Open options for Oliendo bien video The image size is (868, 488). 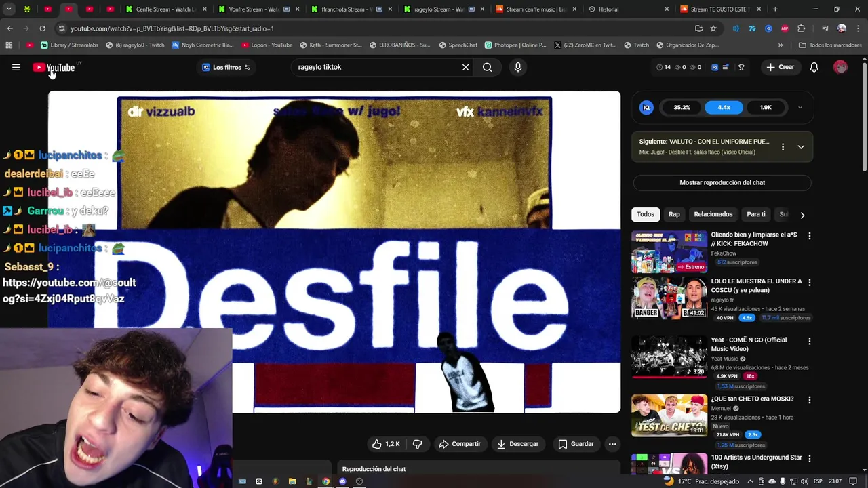(809, 236)
